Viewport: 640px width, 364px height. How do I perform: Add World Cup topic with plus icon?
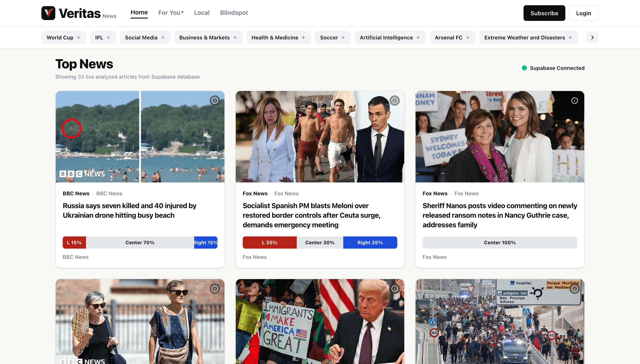79,37
